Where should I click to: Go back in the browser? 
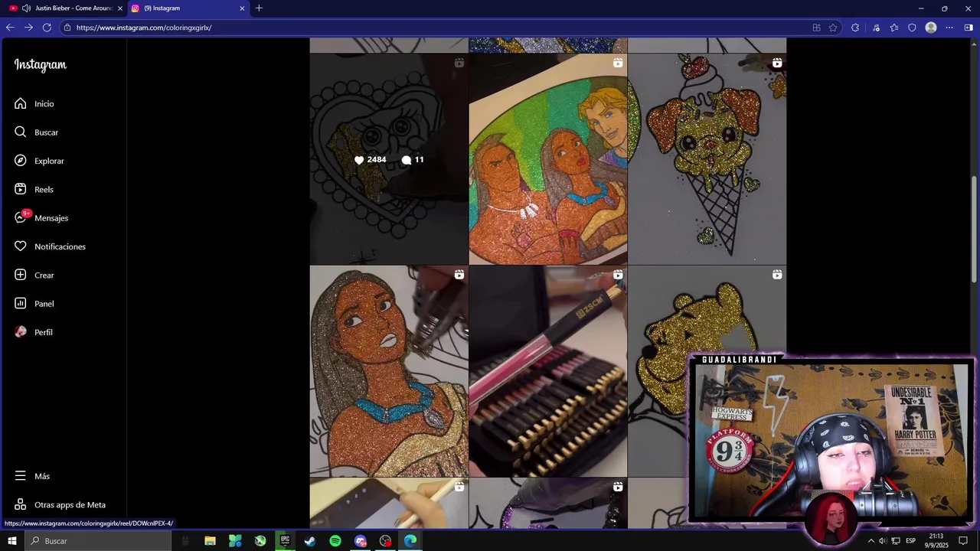click(10, 28)
